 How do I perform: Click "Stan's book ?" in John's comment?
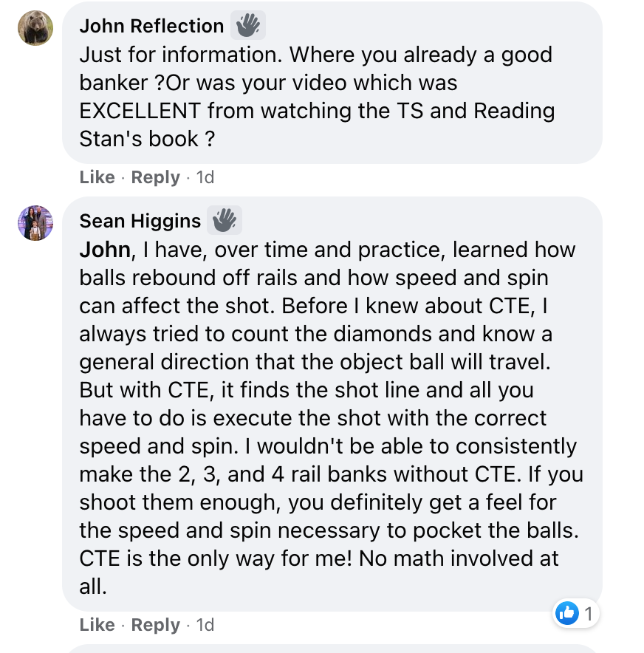[140, 139]
